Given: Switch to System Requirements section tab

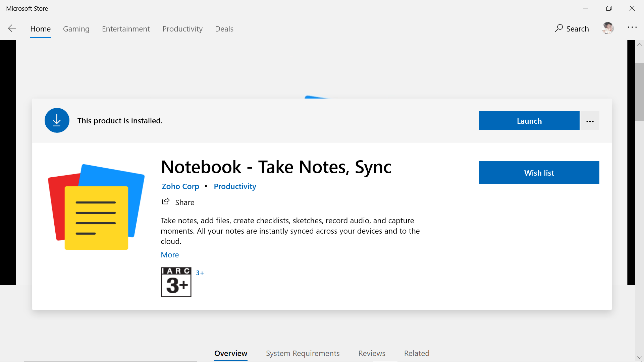Looking at the screenshot, I should [x=303, y=353].
